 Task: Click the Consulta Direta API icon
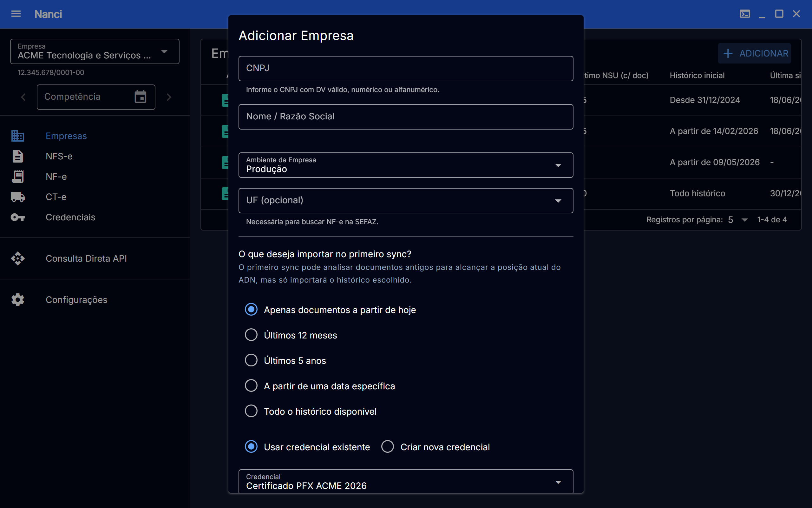pos(17,258)
